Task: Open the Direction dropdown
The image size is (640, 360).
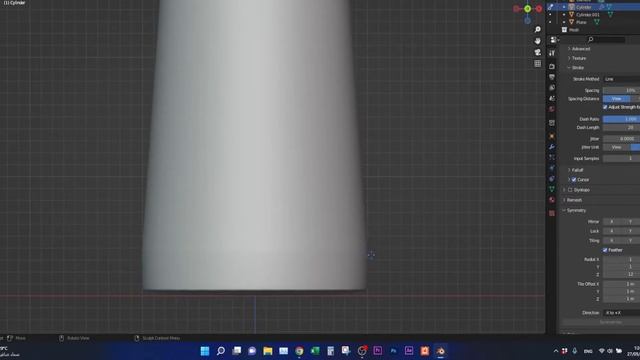Action: [621, 313]
